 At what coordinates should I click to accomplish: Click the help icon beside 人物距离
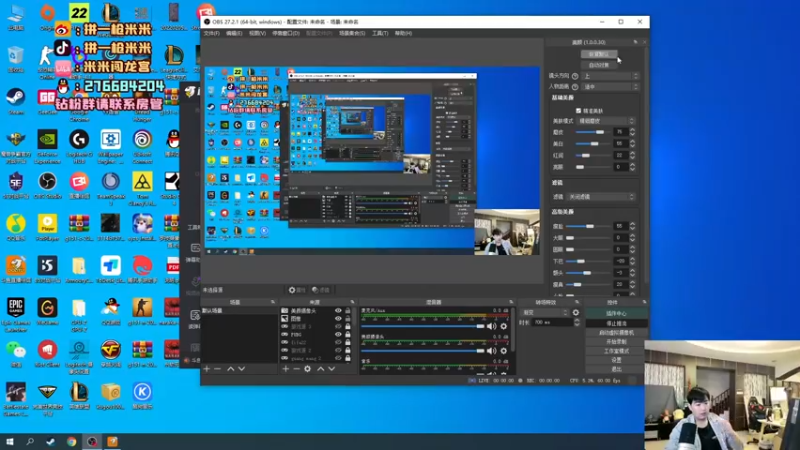(575, 87)
